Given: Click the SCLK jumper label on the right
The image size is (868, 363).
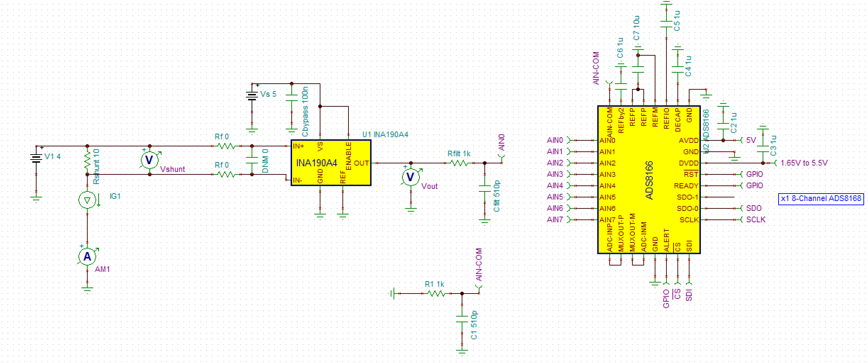Looking at the screenshot, I should tap(756, 220).
